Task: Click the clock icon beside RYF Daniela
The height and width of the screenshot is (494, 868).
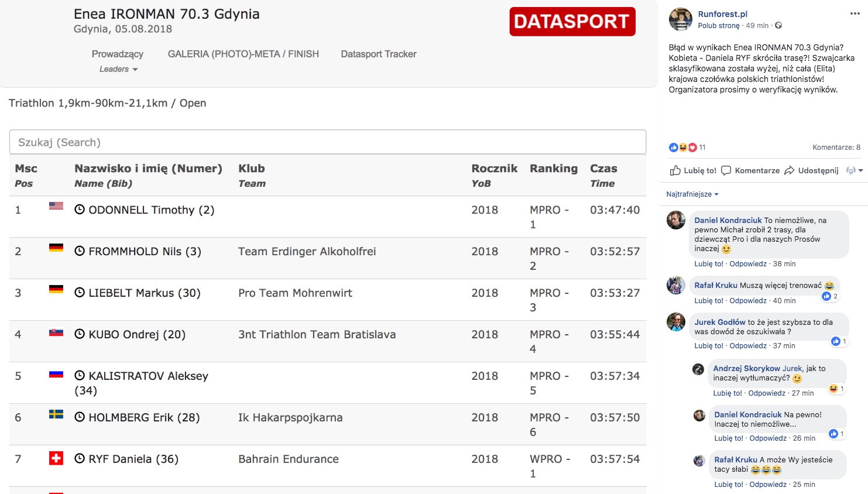Action: pos(80,459)
